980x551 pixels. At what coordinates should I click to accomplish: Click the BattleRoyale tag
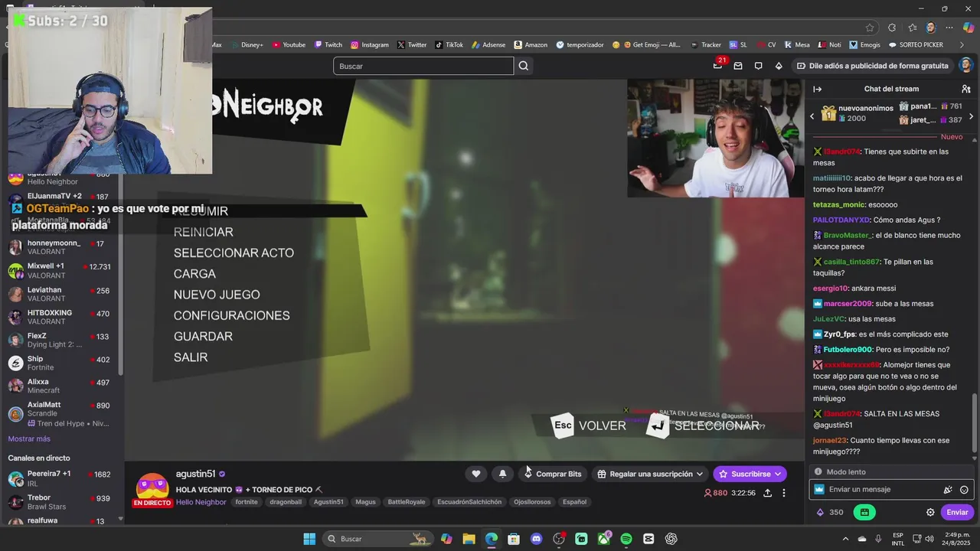click(406, 502)
